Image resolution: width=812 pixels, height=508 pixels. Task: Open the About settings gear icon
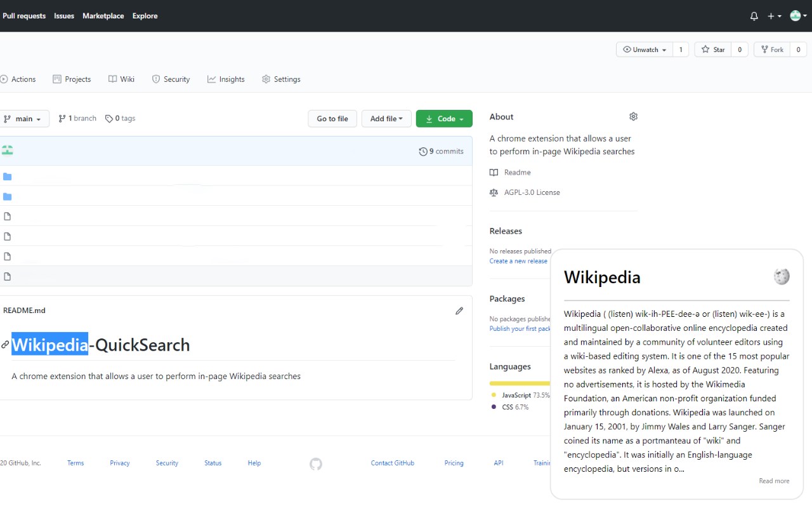click(633, 117)
